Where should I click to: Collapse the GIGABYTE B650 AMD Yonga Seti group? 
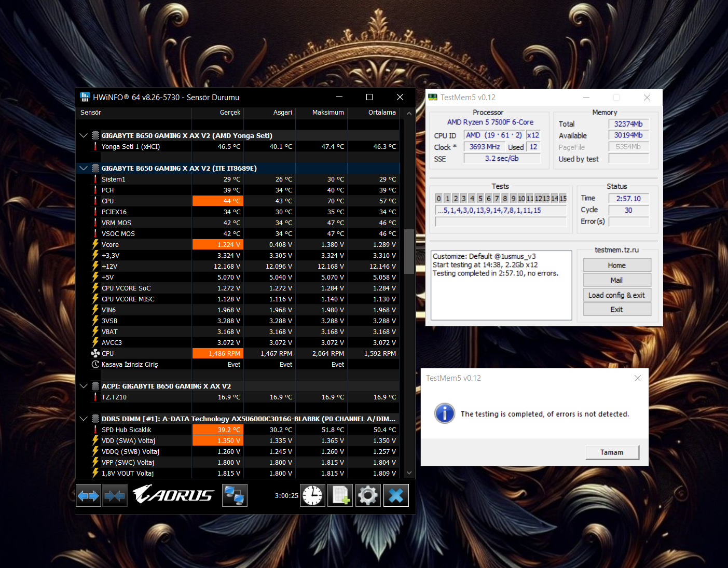pyautogui.click(x=83, y=135)
